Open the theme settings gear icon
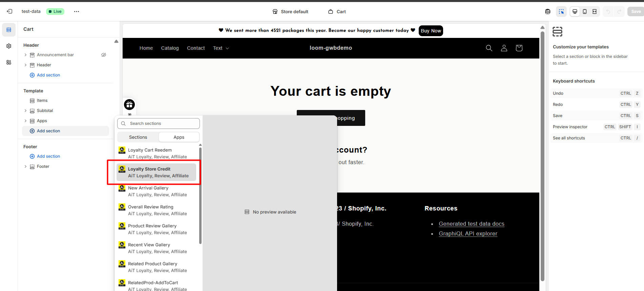644x291 pixels. tap(9, 46)
